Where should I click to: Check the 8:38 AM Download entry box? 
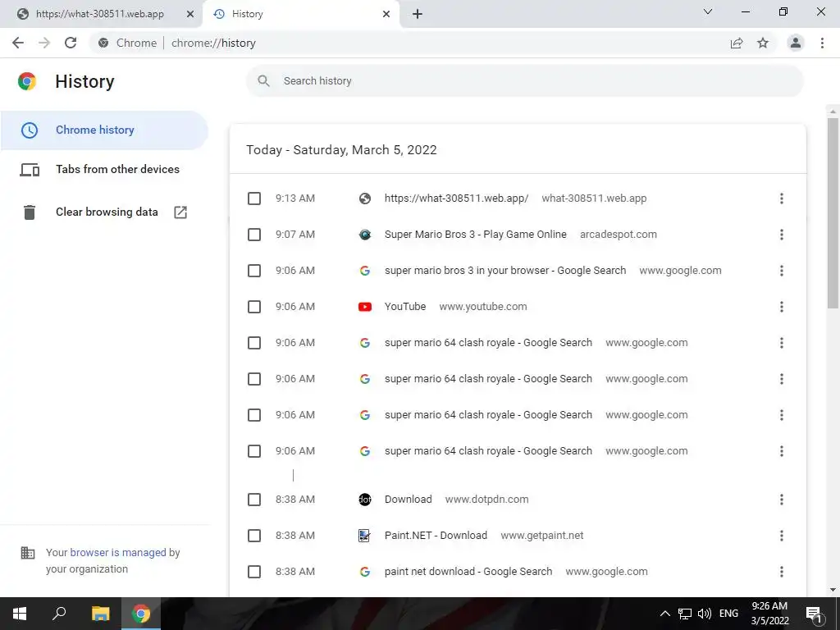(254, 500)
